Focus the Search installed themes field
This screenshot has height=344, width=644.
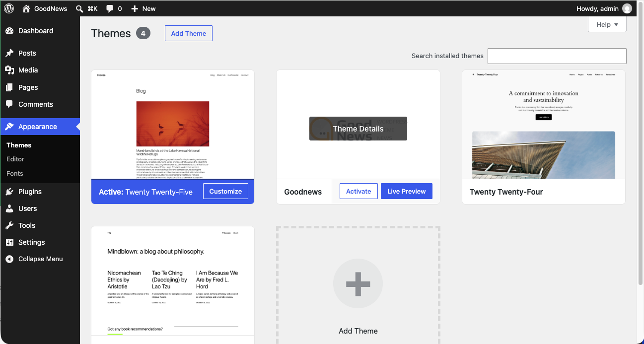557,56
